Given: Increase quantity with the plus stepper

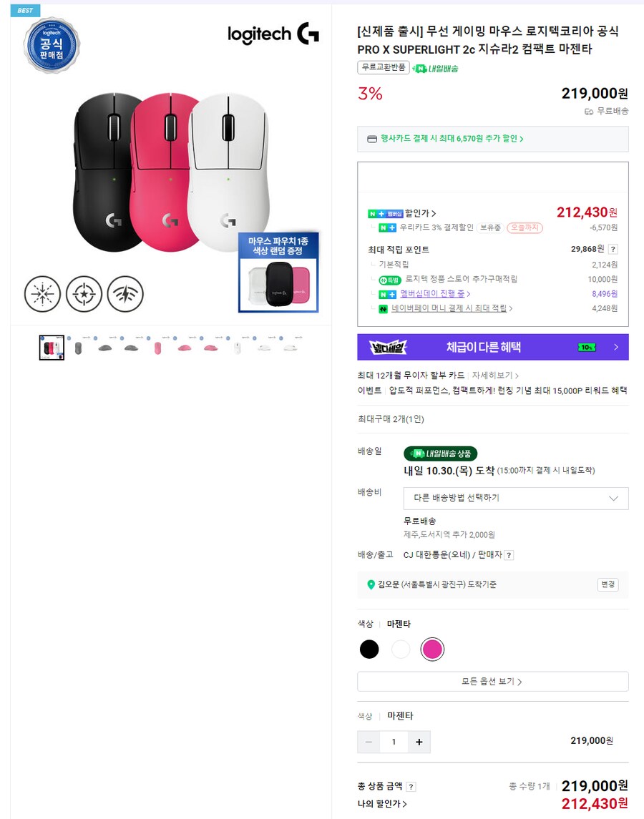Looking at the screenshot, I should (x=419, y=742).
